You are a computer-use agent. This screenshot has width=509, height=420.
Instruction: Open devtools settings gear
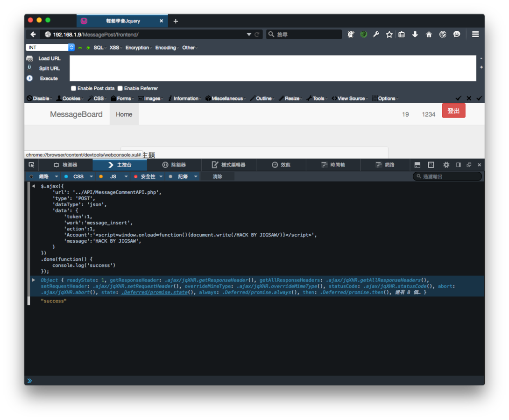pyautogui.click(x=446, y=165)
